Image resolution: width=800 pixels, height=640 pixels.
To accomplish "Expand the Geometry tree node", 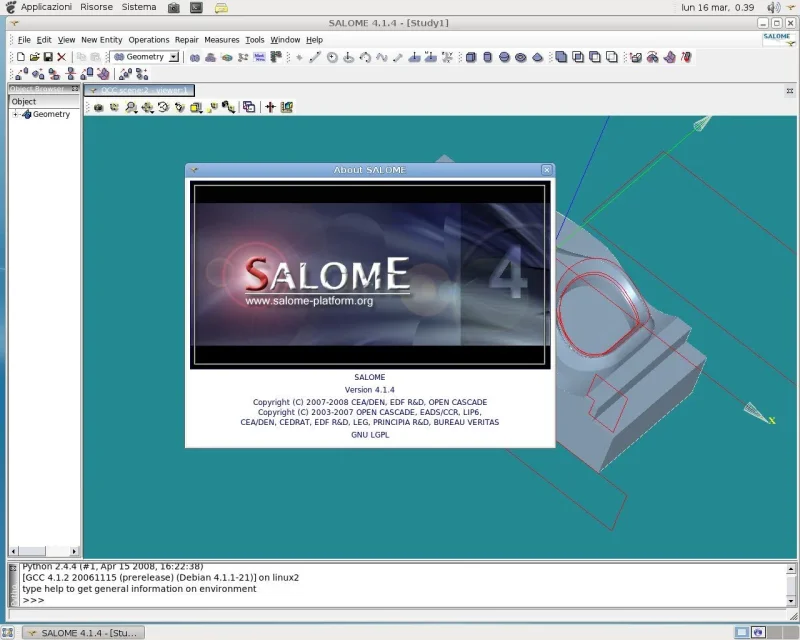I will [15, 114].
